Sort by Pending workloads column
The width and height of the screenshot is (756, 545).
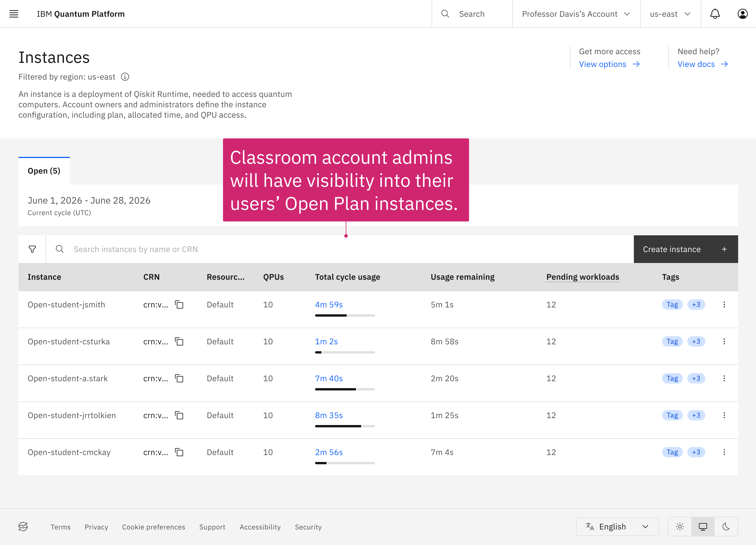click(x=582, y=277)
